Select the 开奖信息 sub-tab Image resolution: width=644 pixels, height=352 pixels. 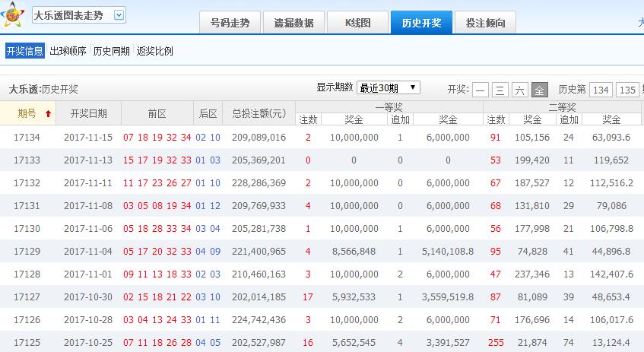25,51
